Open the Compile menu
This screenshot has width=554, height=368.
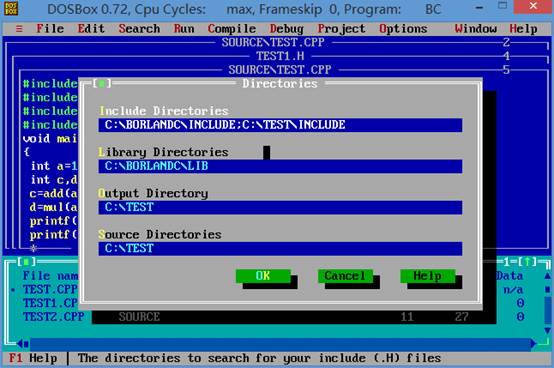click(x=232, y=29)
